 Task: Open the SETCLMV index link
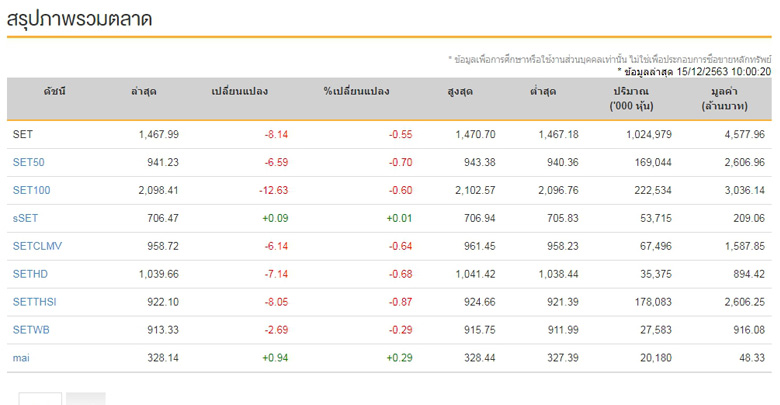pos(36,246)
